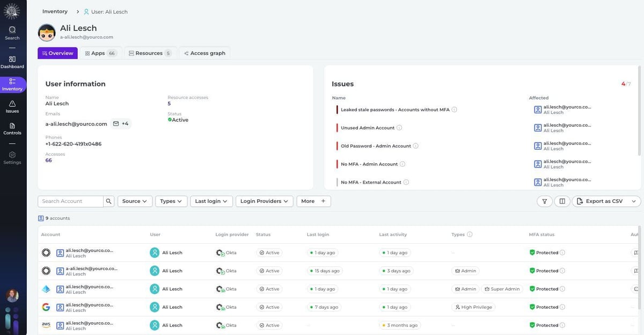Screen dimensions: 644x335
Task: Click info icon beside Unused Admin Account
Action: pos(399,128)
